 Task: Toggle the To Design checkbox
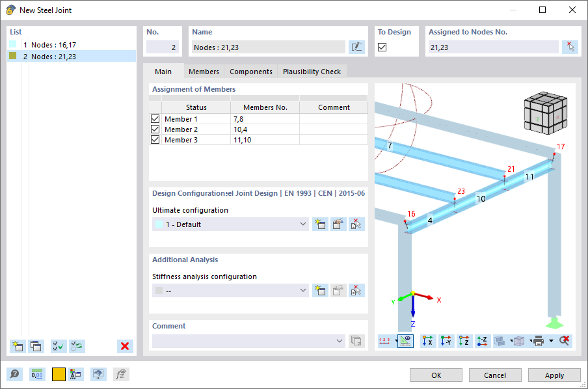382,47
